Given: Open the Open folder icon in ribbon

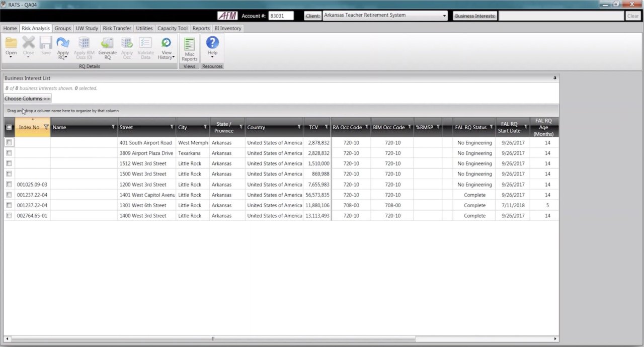Looking at the screenshot, I should pos(11,44).
